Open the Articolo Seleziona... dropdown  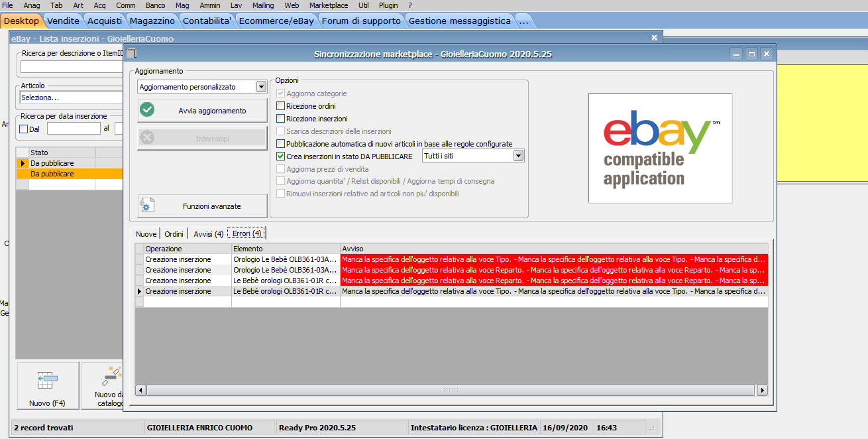[72, 97]
